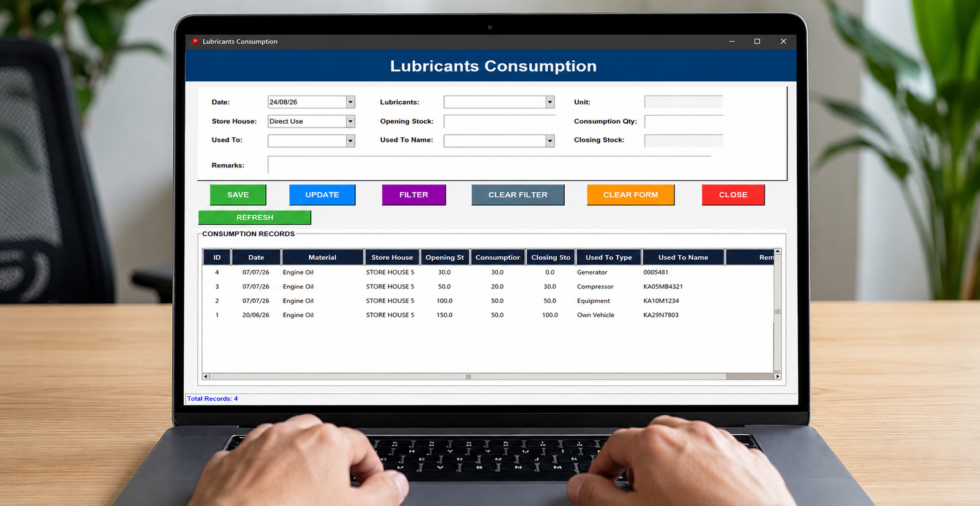Click the Closing Stock field

[684, 141]
